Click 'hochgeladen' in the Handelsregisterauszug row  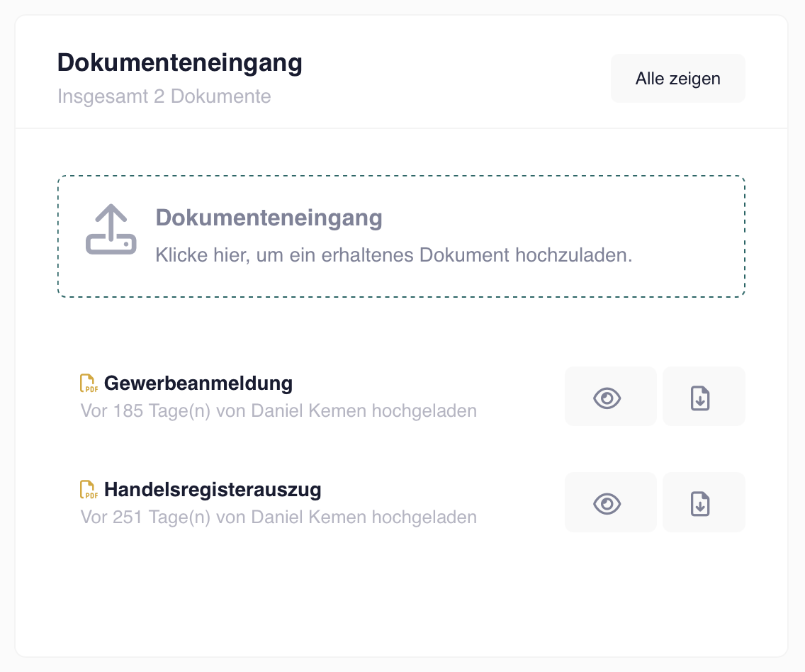tap(424, 517)
